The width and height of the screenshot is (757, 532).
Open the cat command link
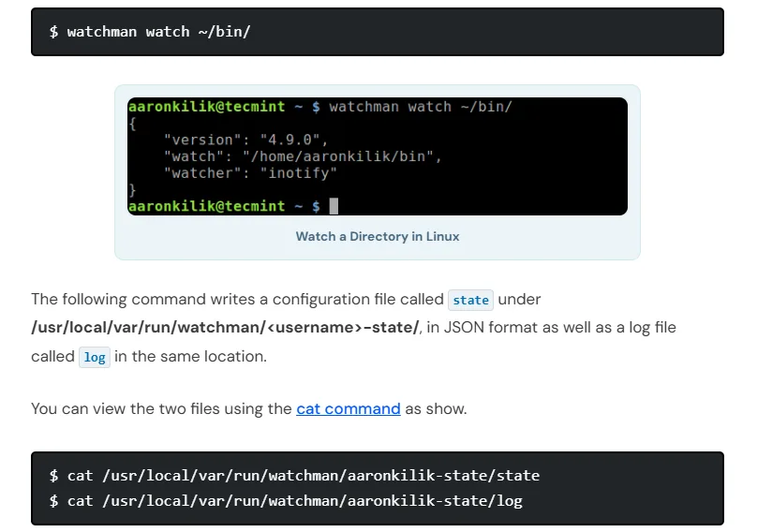click(x=349, y=409)
